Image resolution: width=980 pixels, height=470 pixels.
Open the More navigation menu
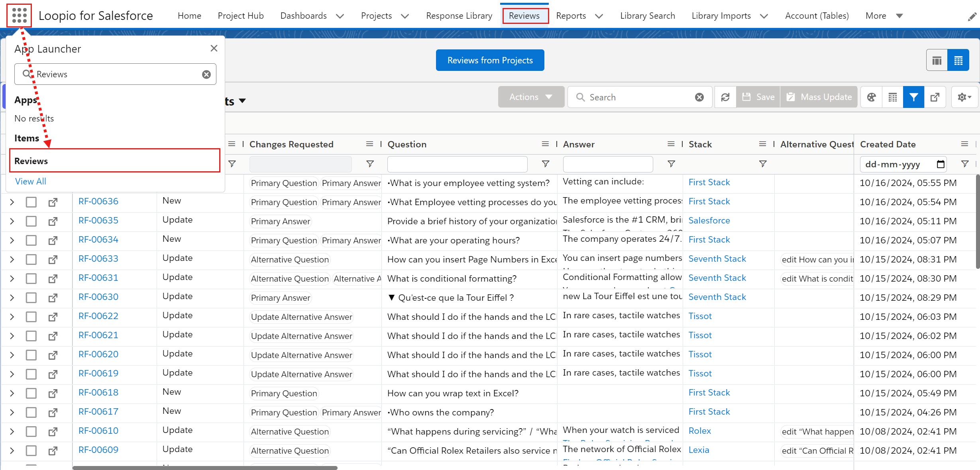884,16
